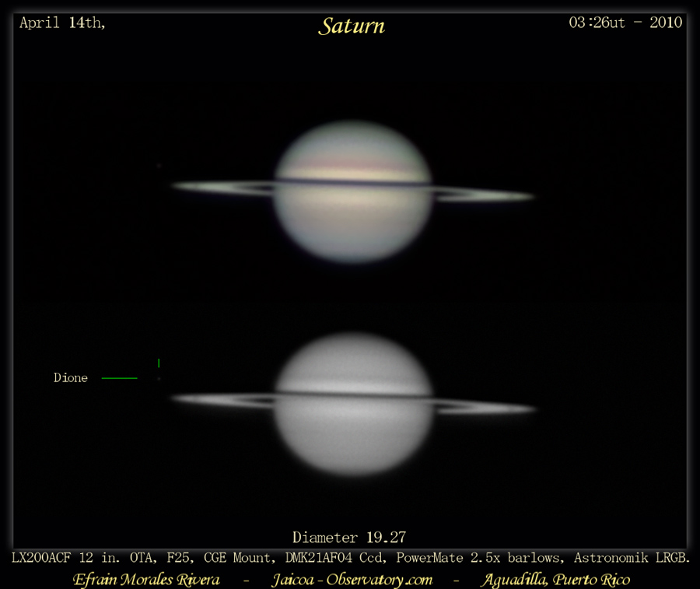Click the '03:26ut - 2010' timestamp

point(625,23)
